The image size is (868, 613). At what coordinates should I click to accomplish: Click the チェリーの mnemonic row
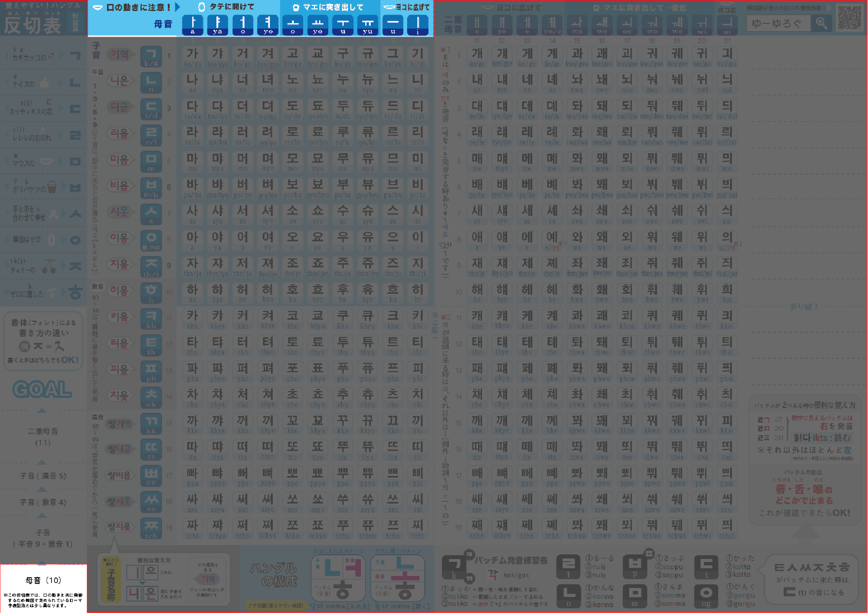[x=43, y=266]
